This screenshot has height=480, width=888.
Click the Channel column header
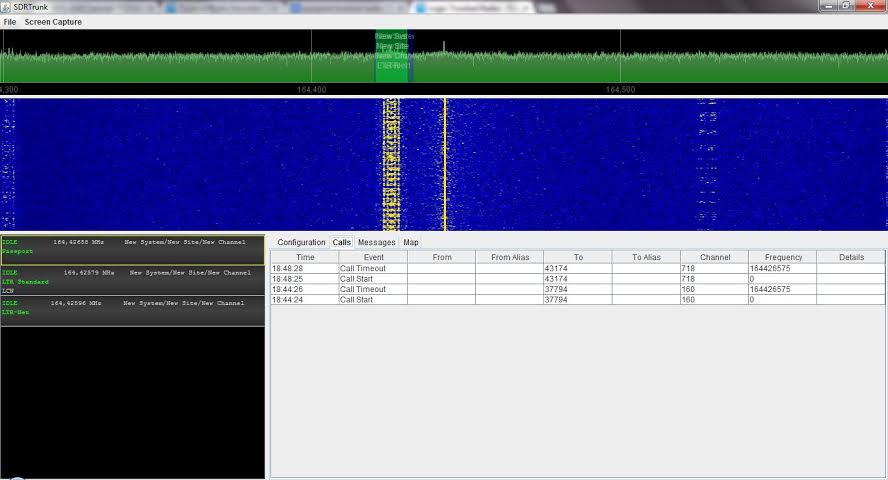[715, 257]
